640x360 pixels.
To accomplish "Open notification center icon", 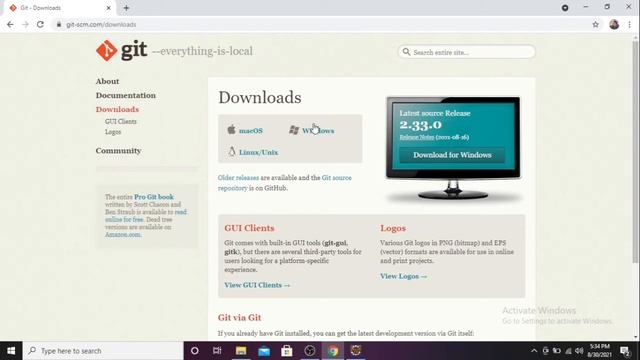I will pos(624,351).
